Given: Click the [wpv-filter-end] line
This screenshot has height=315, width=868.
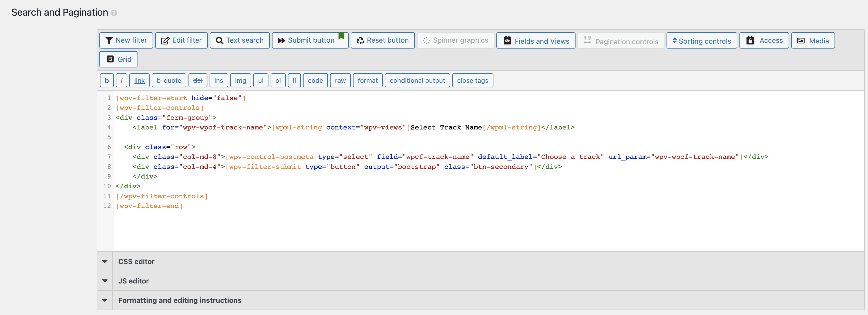Looking at the screenshot, I should (x=149, y=206).
